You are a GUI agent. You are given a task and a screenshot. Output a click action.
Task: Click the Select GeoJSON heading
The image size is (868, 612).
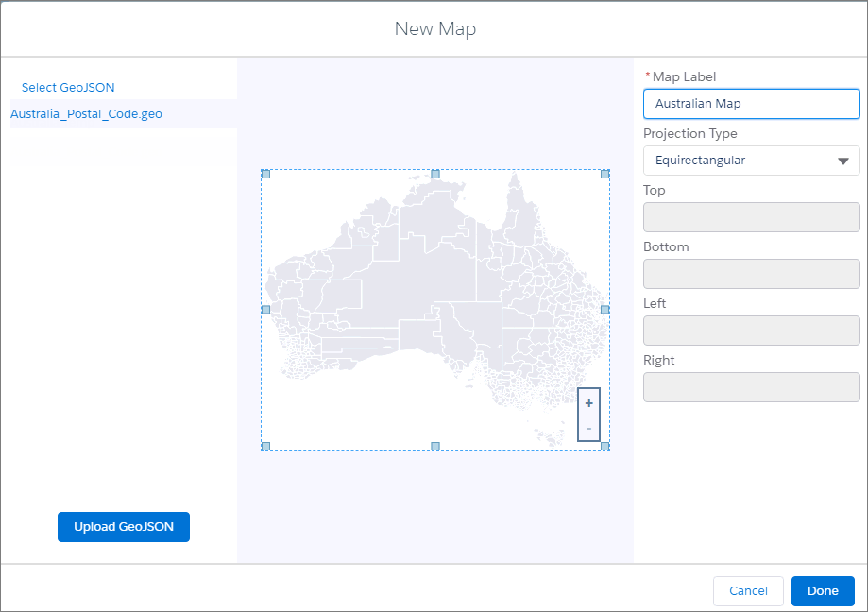click(68, 88)
